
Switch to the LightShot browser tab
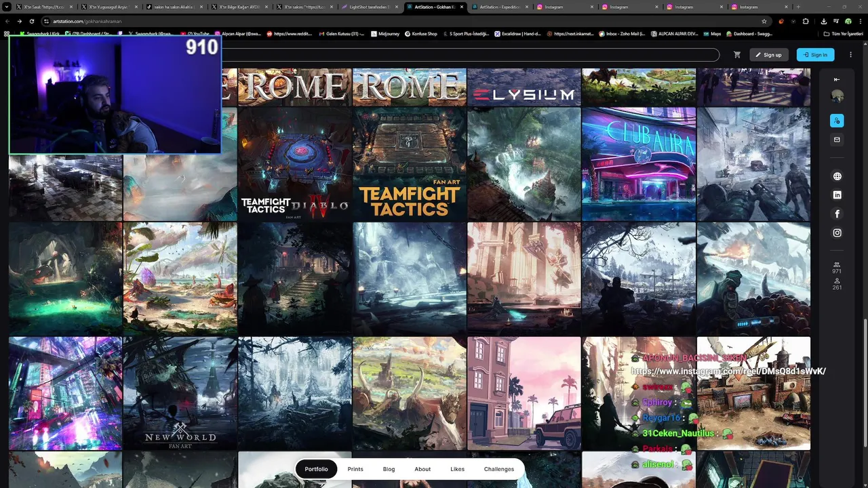pyautogui.click(x=368, y=7)
